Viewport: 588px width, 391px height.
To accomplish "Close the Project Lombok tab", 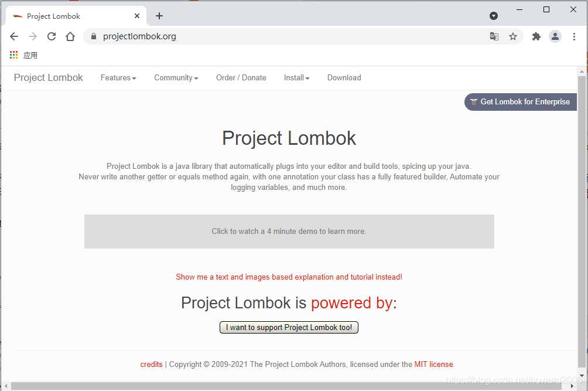I will pyautogui.click(x=137, y=16).
